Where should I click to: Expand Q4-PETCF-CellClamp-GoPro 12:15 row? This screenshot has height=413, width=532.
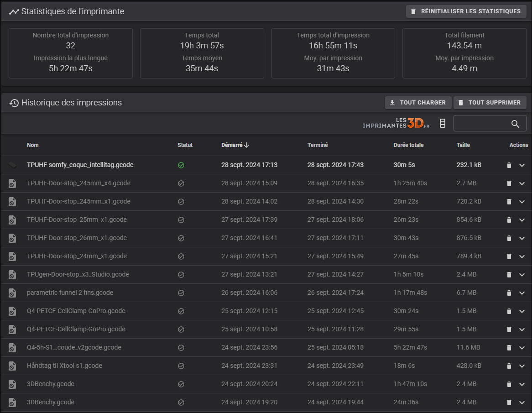(x=522, y=311)
